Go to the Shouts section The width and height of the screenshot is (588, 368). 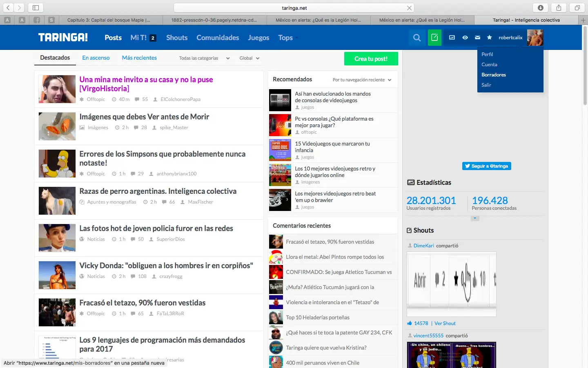click(177, 38)
